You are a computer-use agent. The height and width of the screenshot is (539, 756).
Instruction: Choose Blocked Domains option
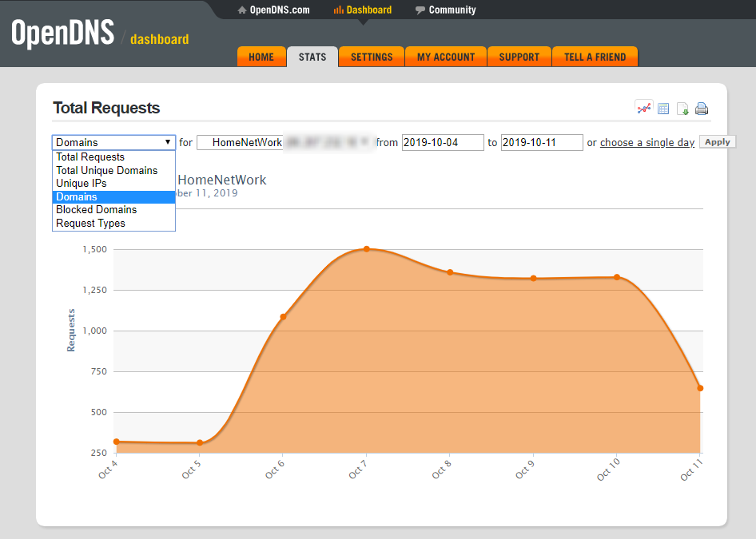[113, 209]
